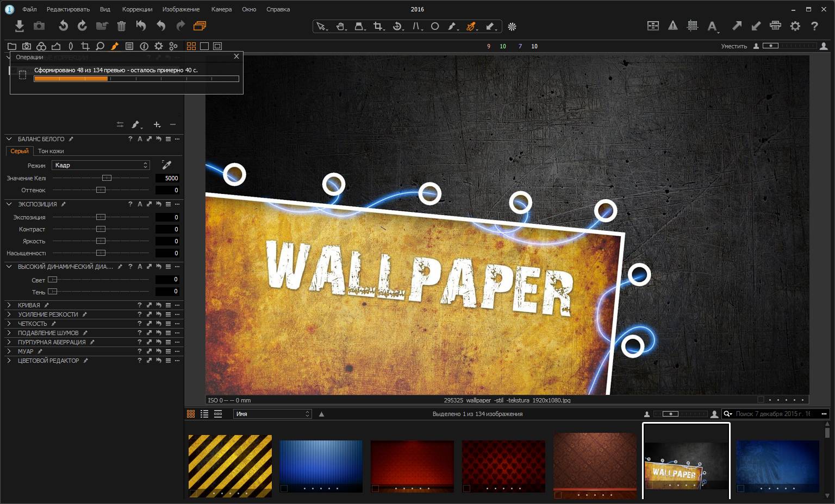The image size is (835, 504).
Task: Tick checkbox on the yellow striped thumbnail
Action: [x=193, y=494]
